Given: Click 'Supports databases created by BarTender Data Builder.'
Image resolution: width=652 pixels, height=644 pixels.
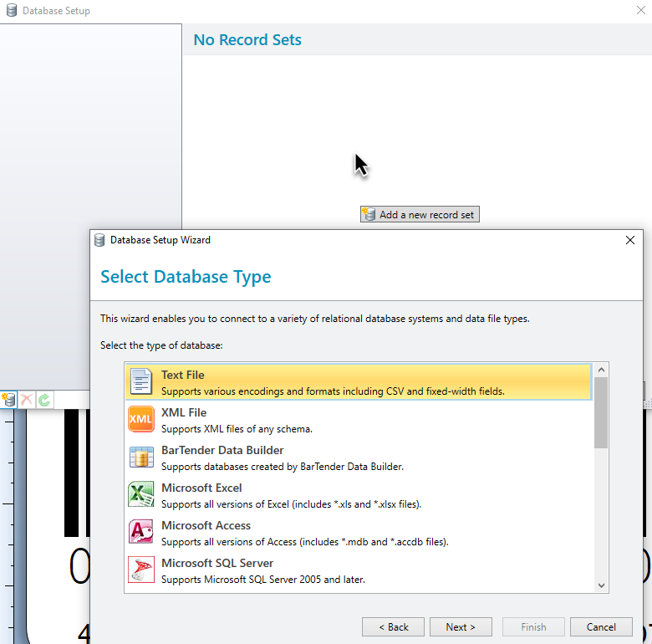Looking at the screenshot, I should pos(283,467).
